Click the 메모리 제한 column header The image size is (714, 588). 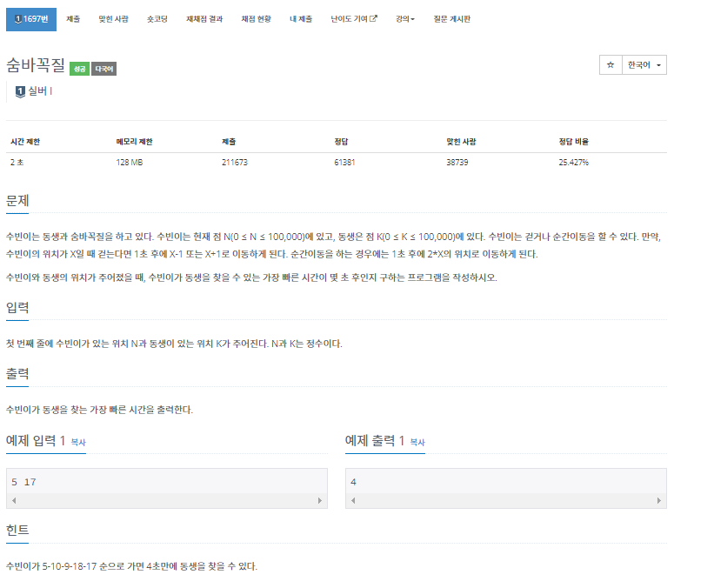click(x=134, y=142)
